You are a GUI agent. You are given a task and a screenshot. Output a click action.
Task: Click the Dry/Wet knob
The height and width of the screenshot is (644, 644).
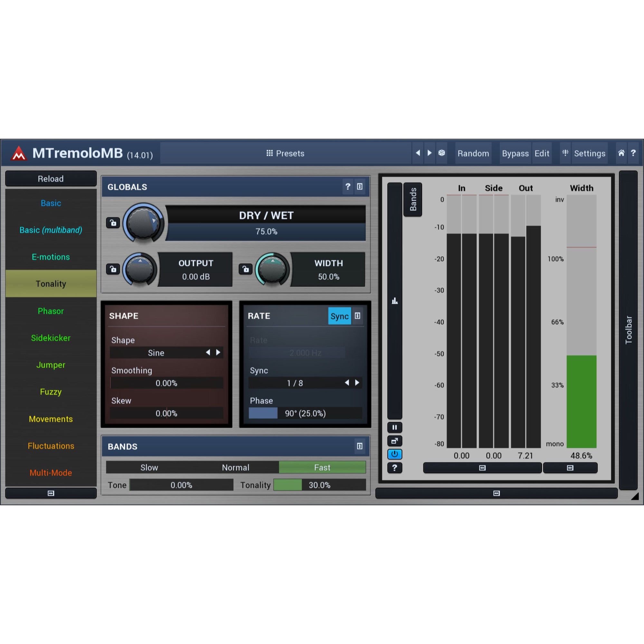[143, 223]
